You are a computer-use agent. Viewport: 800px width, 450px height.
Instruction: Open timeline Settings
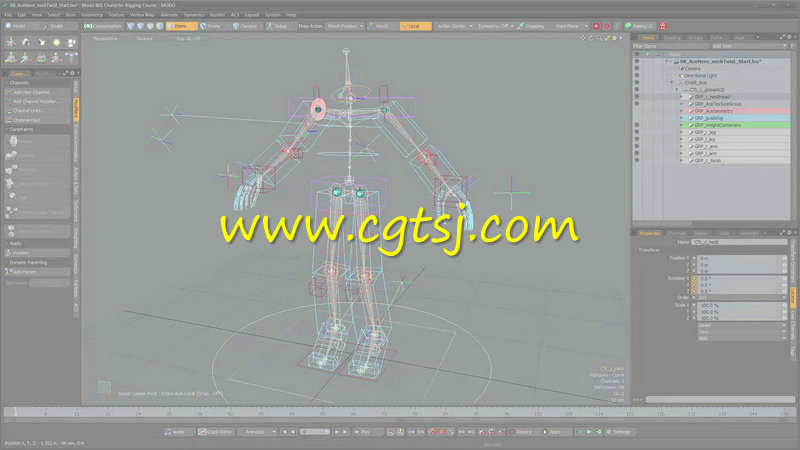pyautogui.click(x=619, y=432)
